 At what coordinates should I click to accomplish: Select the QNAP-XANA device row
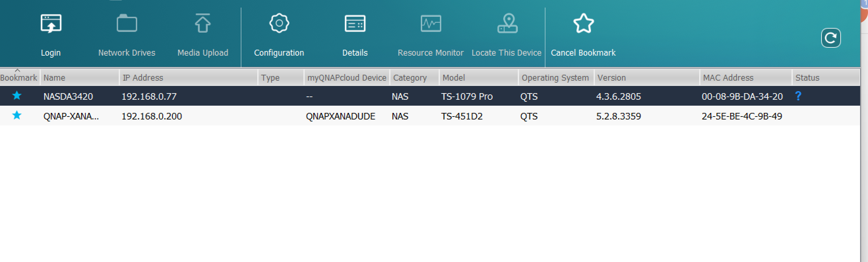click(x=236, y=116)
